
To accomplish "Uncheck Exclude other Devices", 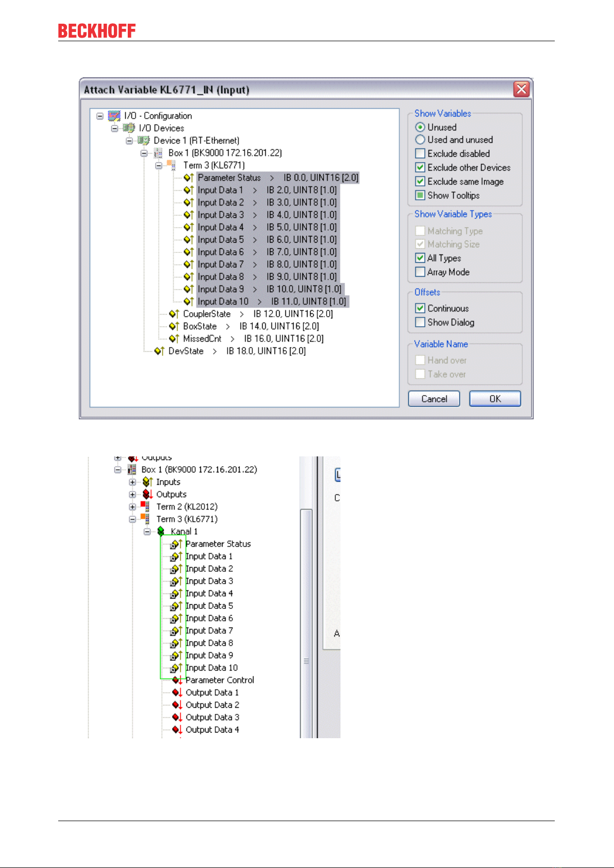I will [420, 167].
